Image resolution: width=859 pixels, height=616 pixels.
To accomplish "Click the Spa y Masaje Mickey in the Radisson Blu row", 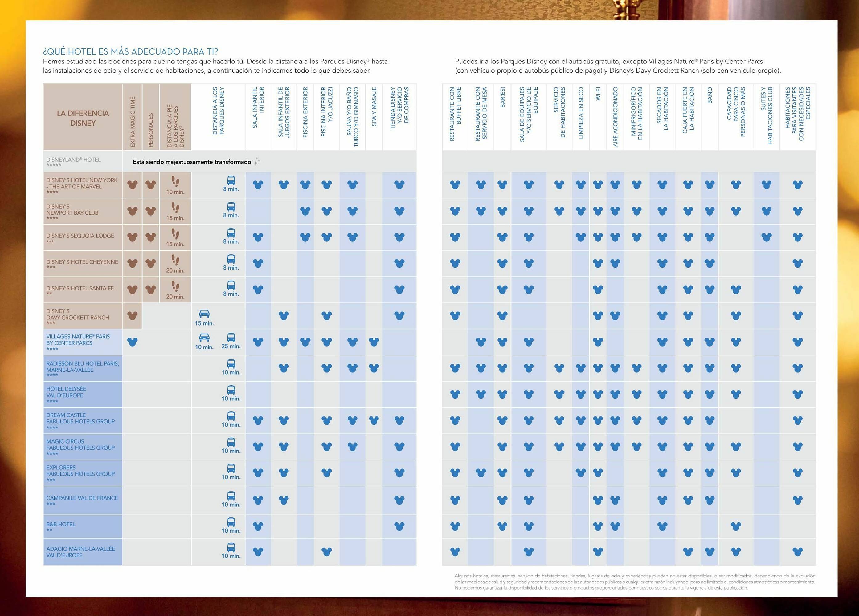I will (374, 368).
